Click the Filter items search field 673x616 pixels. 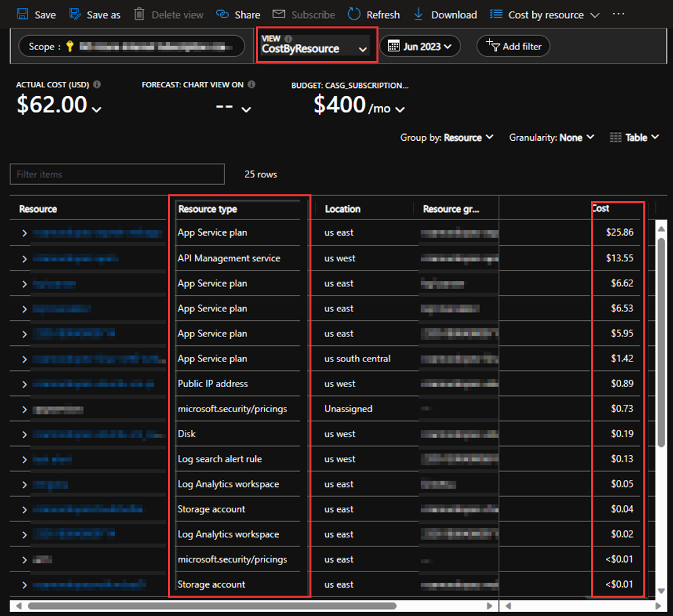click(x=116, y=174)
